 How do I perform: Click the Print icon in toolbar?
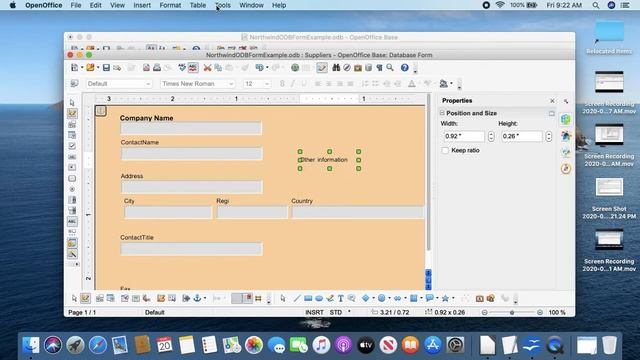[157, 68]
